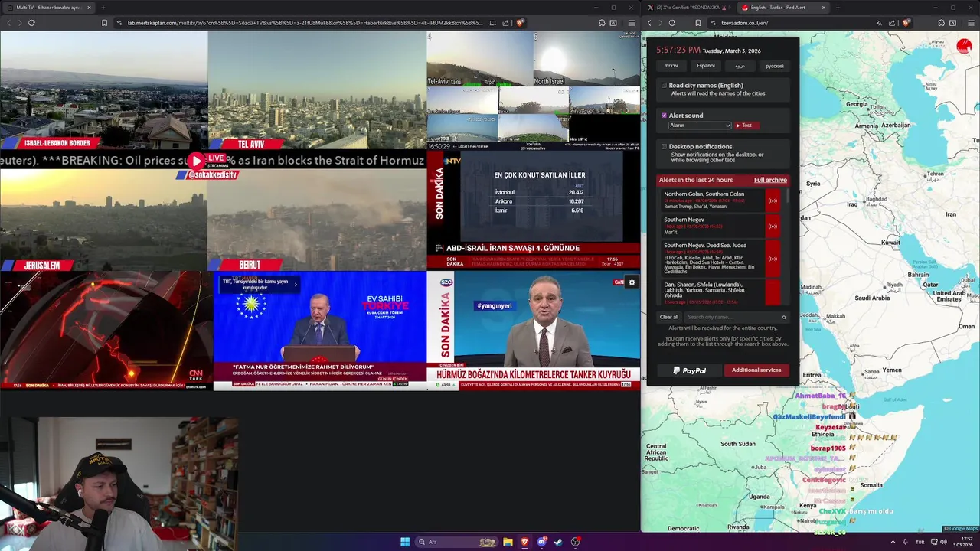
Task: Open the Alarm sound dropdown
Action: 700,126
